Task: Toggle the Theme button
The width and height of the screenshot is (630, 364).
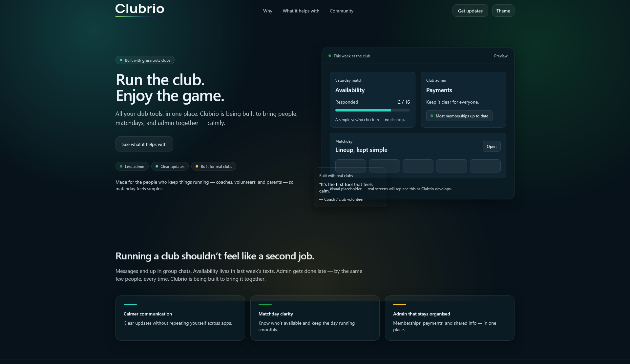Action: 503,11
